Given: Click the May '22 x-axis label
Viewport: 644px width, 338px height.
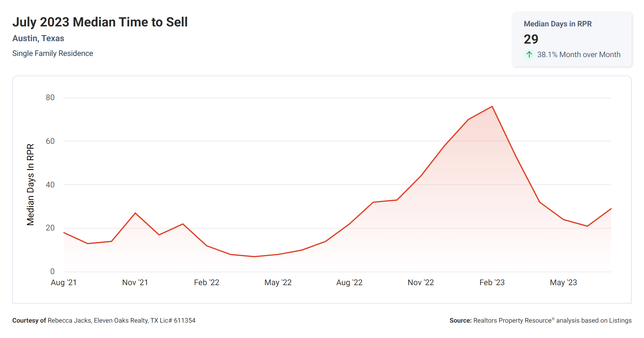Looking at the screenshot, I should point(278,282).
